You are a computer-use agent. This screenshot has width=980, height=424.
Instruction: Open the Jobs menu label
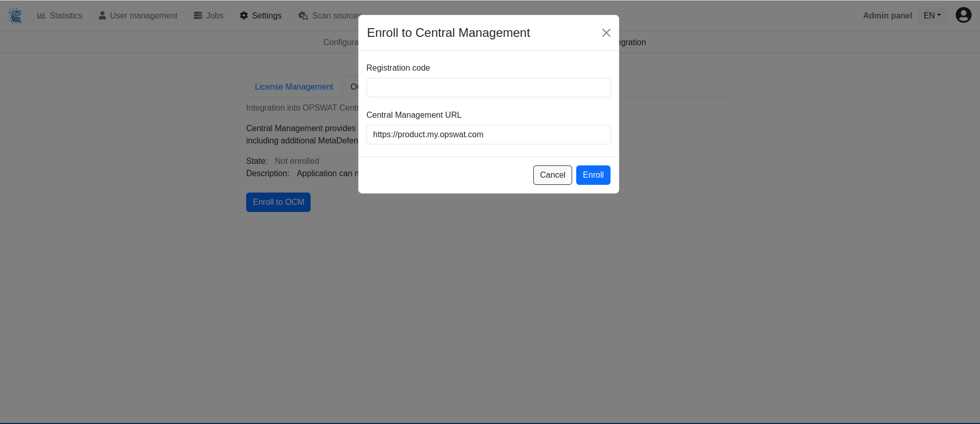(215, 15)
